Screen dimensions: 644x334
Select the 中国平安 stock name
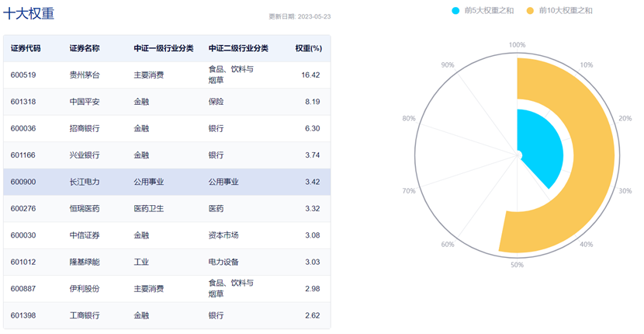click(85, 102)
